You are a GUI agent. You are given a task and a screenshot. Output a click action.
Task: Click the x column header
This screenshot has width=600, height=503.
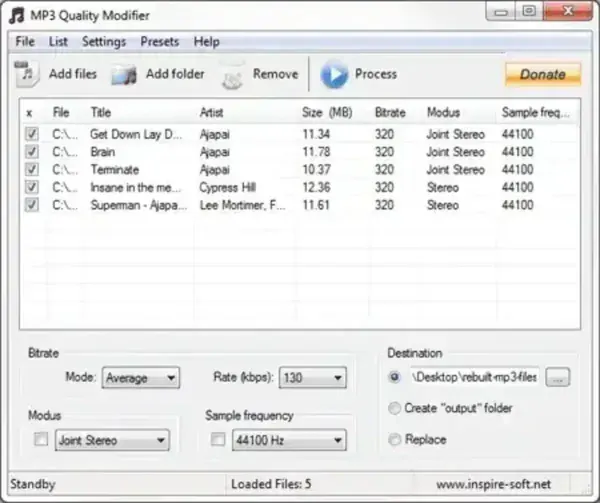(29, 113)
